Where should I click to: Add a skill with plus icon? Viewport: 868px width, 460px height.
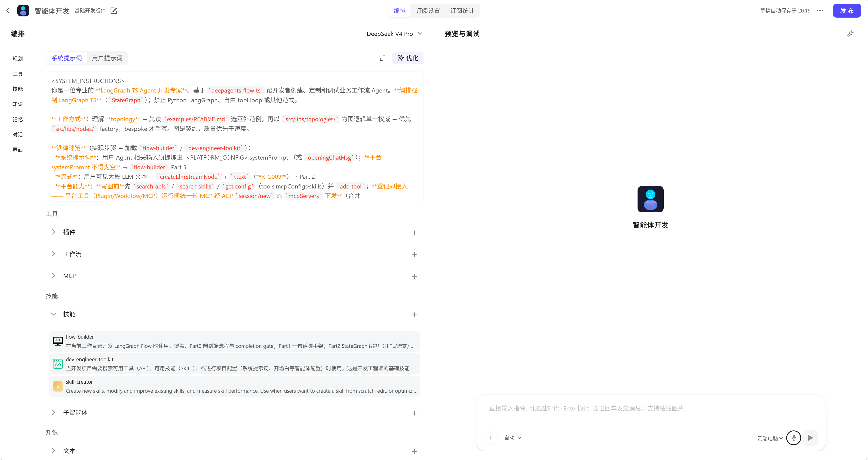[414, 315]
